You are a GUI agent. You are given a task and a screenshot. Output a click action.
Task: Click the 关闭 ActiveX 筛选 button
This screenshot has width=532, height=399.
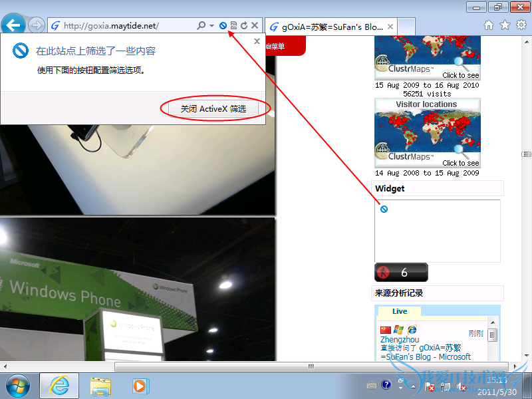(213, 109)
